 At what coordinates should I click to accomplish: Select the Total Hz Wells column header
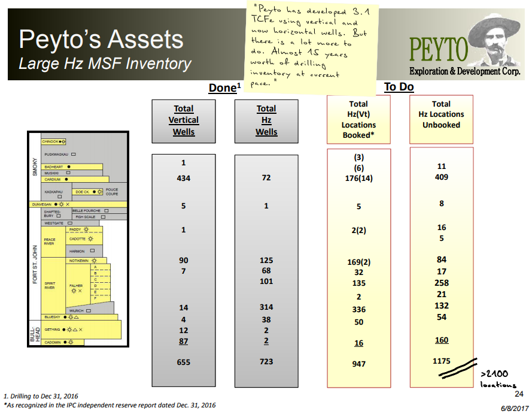pyautogui.click(x=266, y=120)
